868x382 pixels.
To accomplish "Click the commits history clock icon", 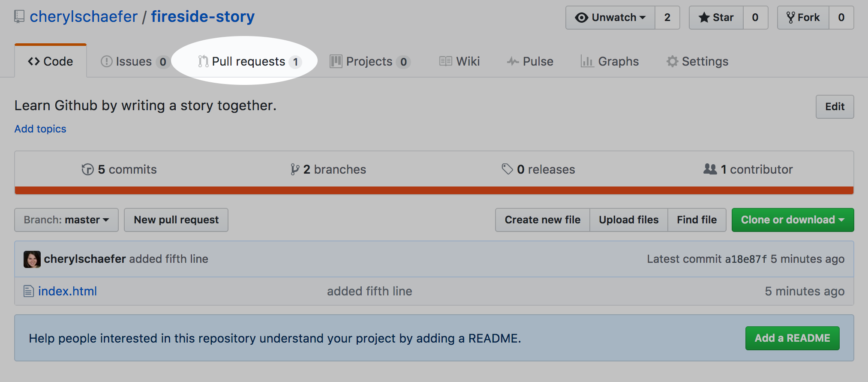I will pyautogui.click(x=87, y=169).
